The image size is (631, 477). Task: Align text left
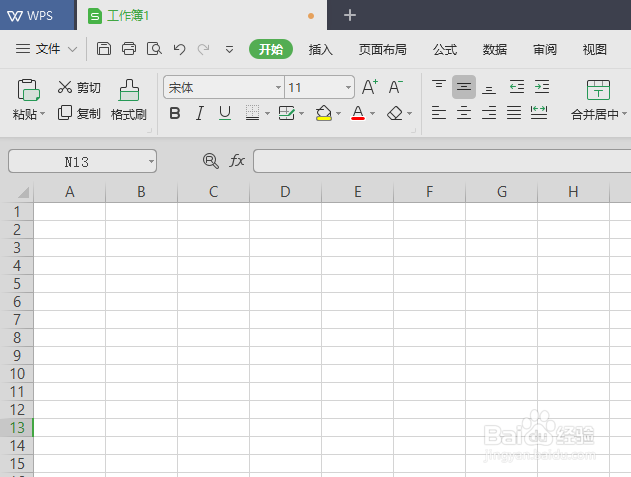pyautogui.click(x=439, y=113)
